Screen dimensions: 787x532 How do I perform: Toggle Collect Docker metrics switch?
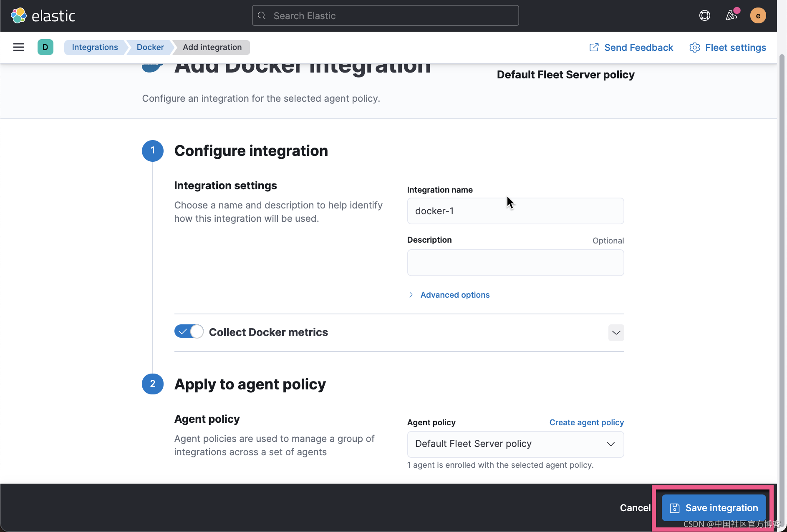pos(189,332)
